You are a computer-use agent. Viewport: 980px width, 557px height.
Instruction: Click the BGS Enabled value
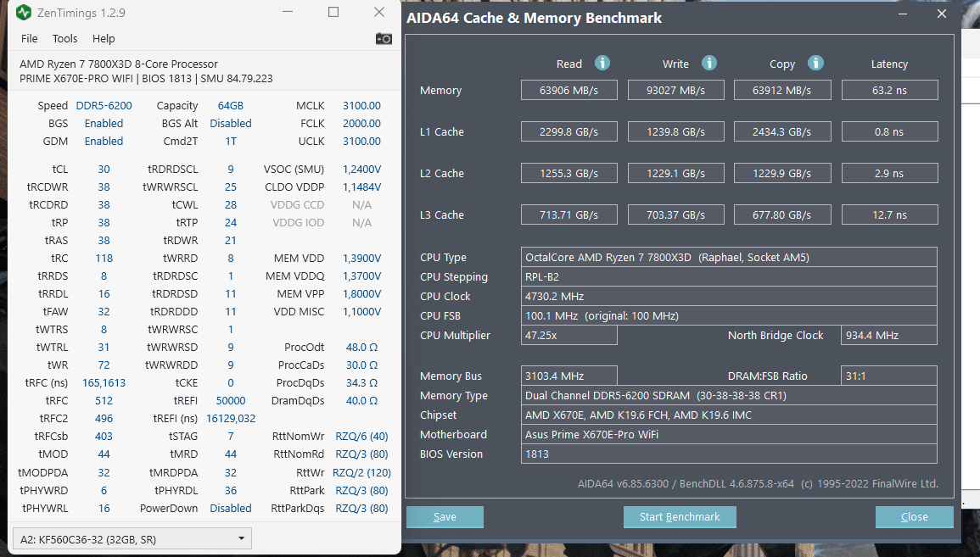(x=104, y=124)
